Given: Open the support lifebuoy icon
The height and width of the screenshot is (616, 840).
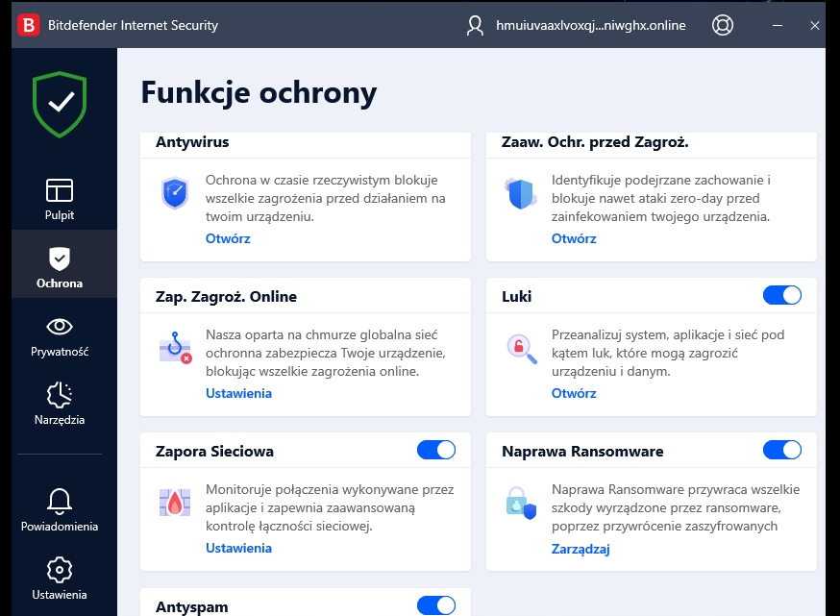Looking at the screenshot, I should [x=722, y=25].
